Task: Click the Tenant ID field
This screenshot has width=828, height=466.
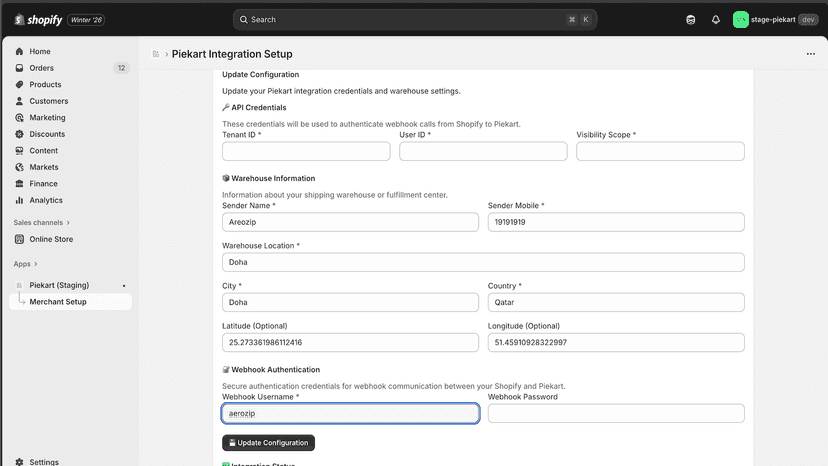Action: click(306, 151)
